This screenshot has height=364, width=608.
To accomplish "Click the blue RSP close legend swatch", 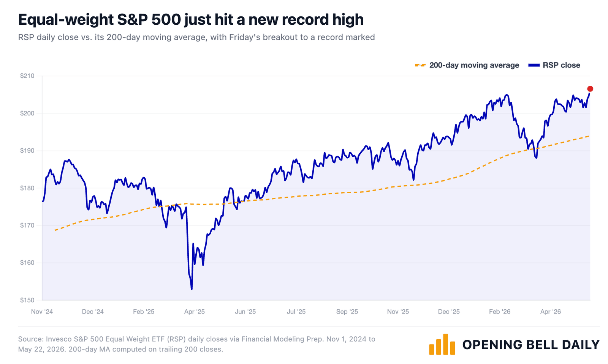I will (x=534, y=65).
